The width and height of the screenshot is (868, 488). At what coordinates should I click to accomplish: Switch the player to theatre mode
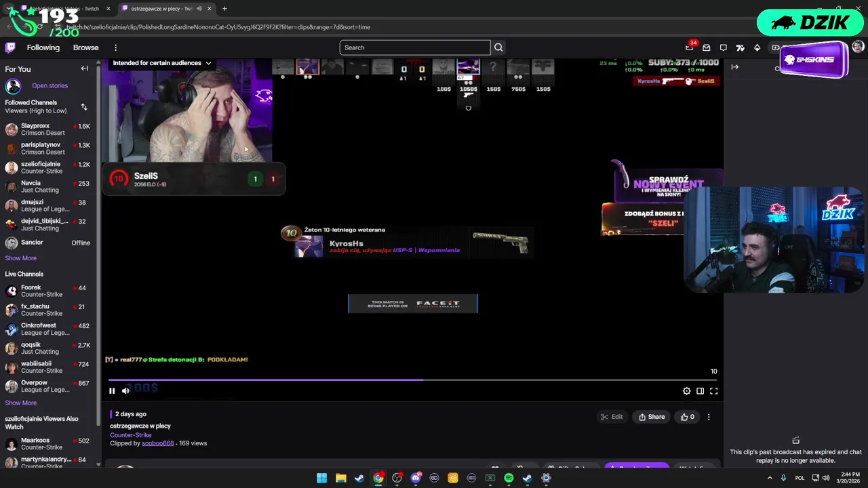(700, 391)
